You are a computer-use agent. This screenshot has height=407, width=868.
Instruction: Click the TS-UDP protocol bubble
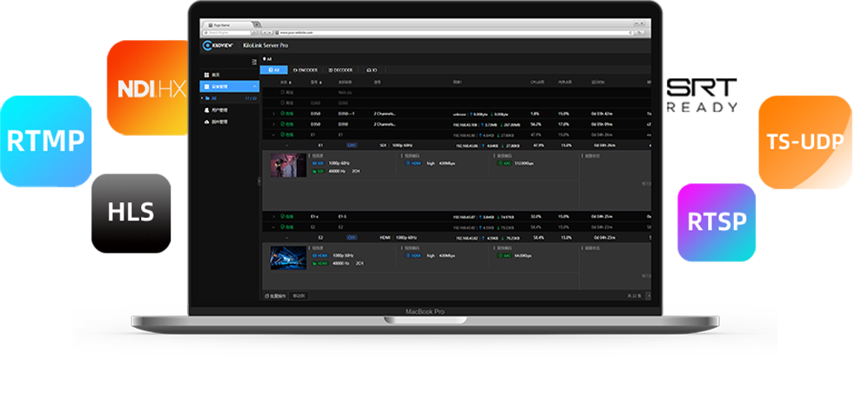804,140
